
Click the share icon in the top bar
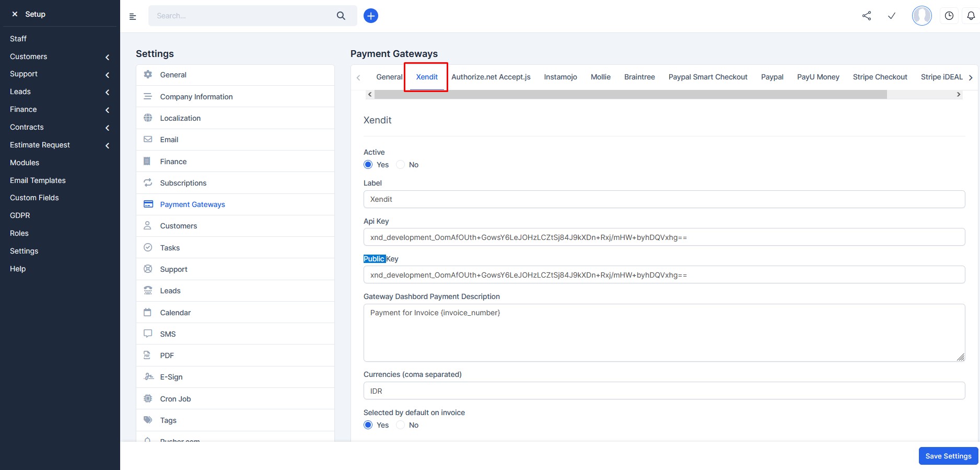(867, 16)
